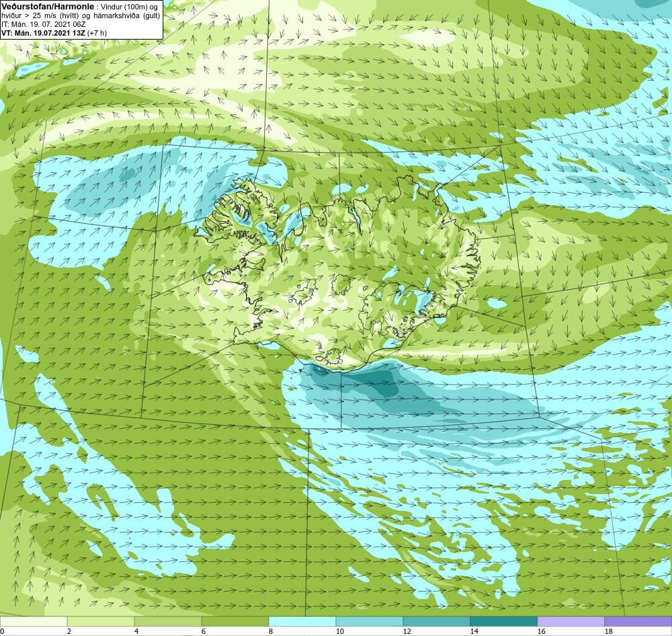Click the 'IT: Mán. 19. 07. 2021 06Z' line

point(43,24)
